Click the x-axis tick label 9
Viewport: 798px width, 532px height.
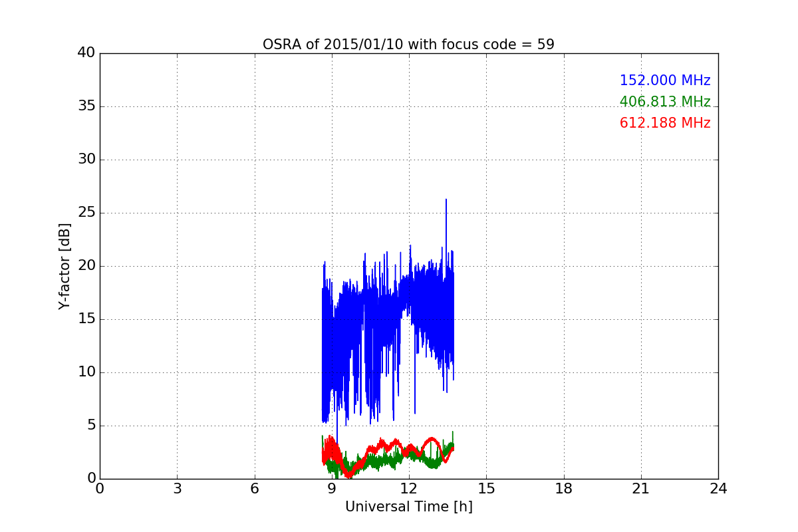pos(332,489)
